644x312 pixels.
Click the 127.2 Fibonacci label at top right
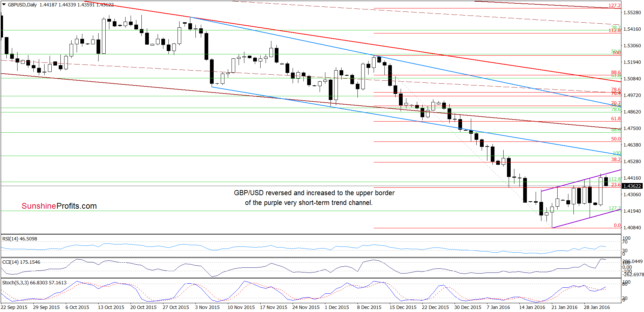[x=614, y=5]
